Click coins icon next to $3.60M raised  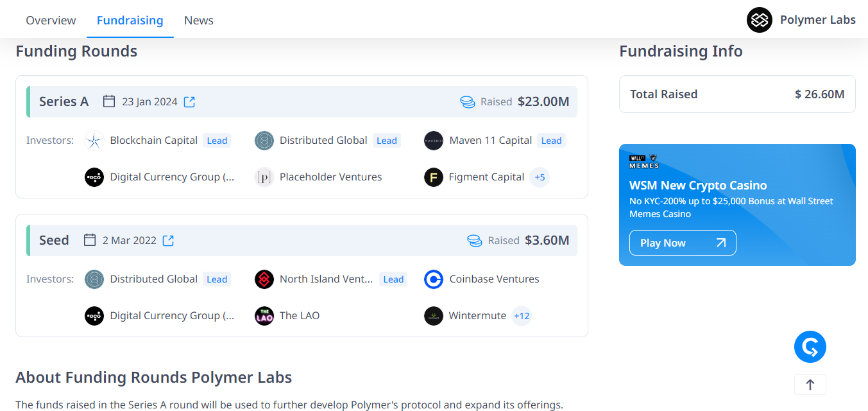[x=475, y=240]
